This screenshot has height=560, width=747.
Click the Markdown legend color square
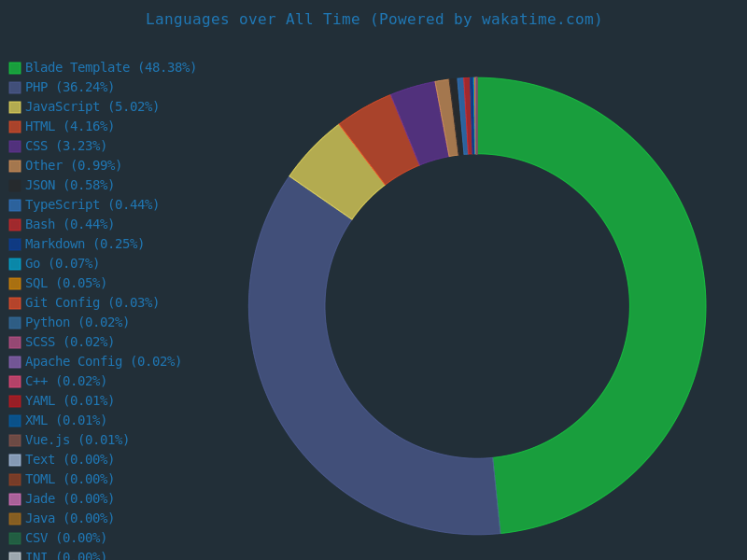15,245
